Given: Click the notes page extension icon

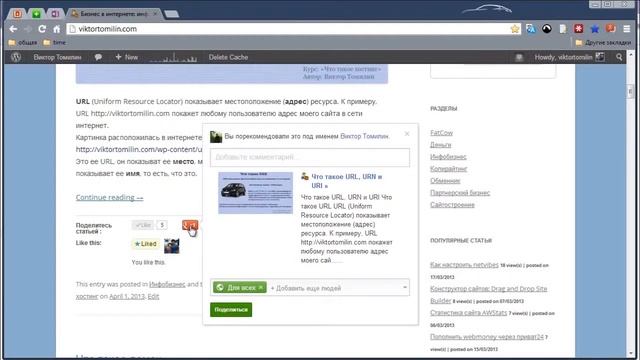Looking at the screenshot, I should tap(563, 29).
